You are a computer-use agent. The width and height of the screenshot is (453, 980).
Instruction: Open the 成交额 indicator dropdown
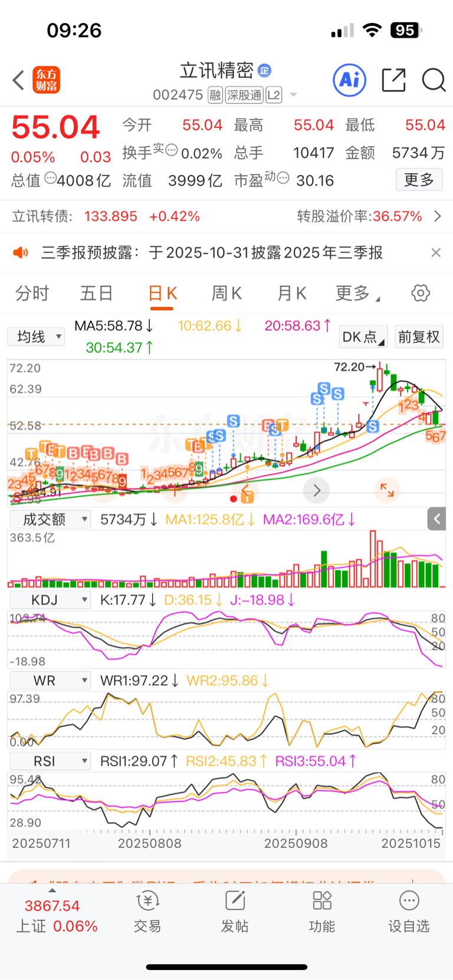(50, 519)
